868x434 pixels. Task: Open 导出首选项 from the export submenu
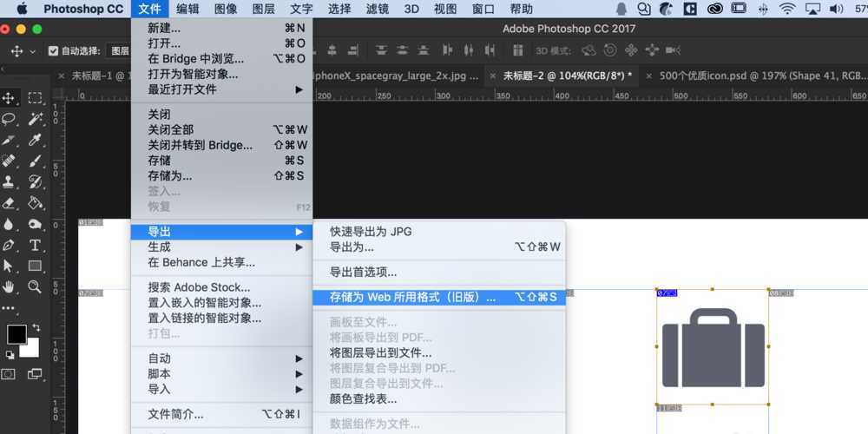[x=363, y=272]
